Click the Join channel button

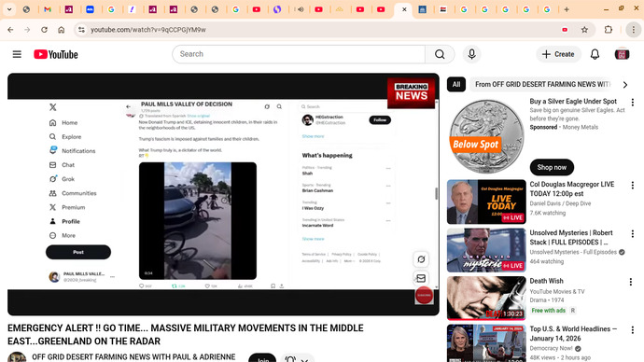(x=262, y=358)
